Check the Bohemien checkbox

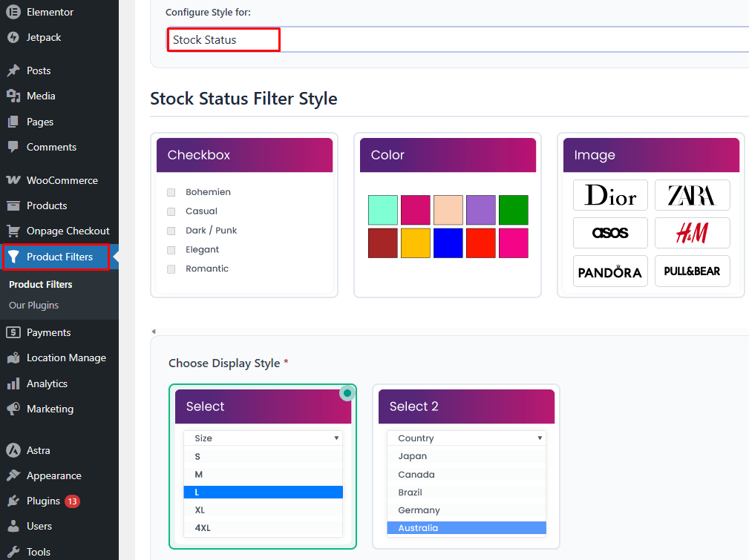[171, 191]
